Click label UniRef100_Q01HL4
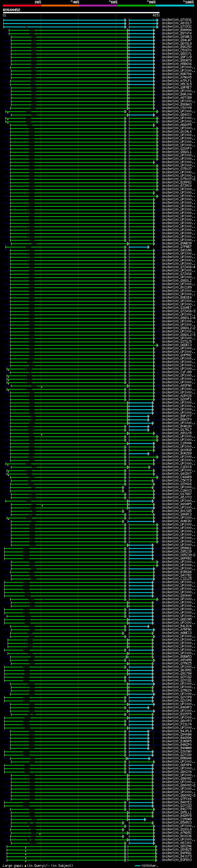This screenshot has width=197, height=868. click(177, 131)
